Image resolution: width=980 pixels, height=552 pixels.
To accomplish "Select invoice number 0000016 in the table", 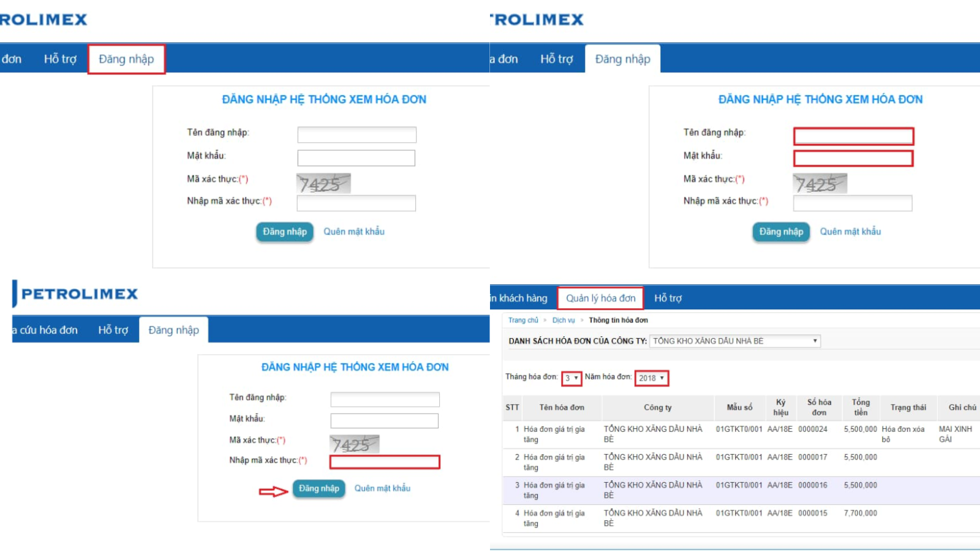I will click(x=813, y=485).
